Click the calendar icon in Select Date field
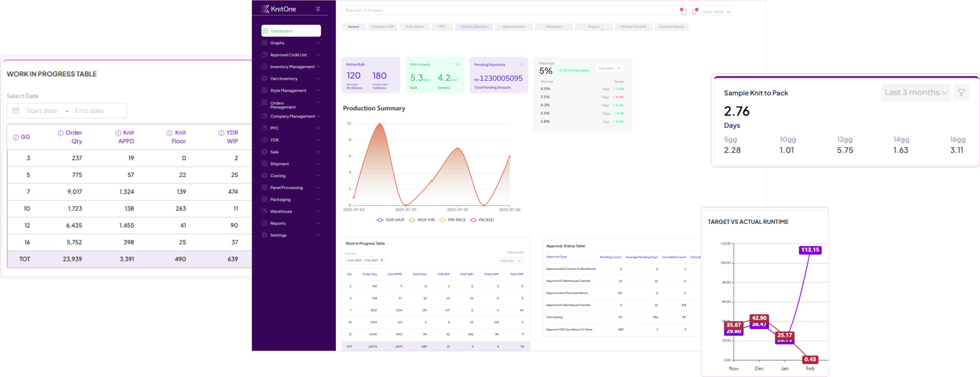 click(16, 111)
